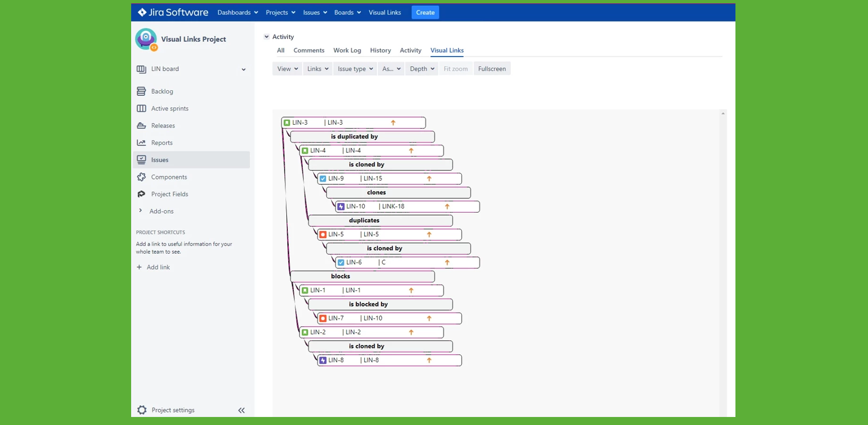
Task: Click the LIN-8 epic type icon
Action: (x=323, y=360)
